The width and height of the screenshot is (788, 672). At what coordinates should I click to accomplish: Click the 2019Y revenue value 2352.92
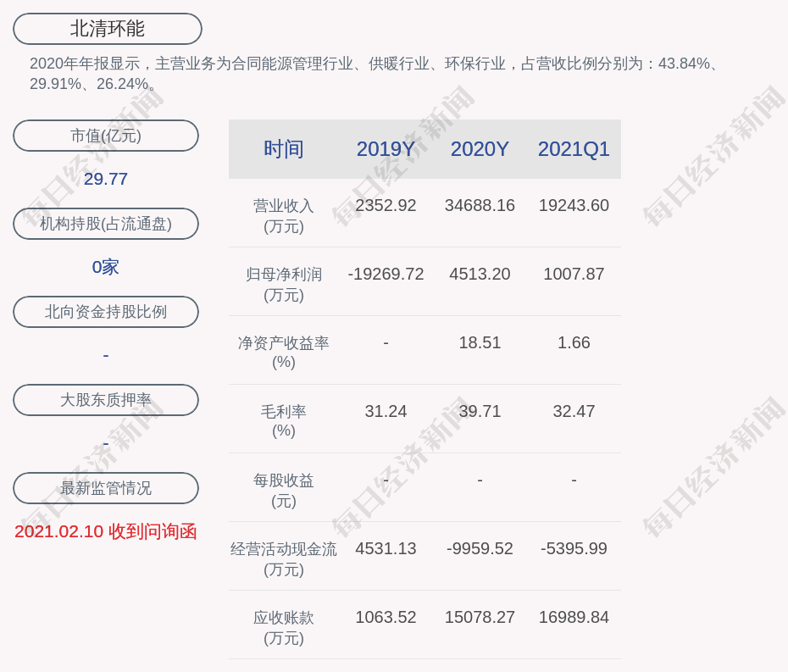[x=386, y=206]
